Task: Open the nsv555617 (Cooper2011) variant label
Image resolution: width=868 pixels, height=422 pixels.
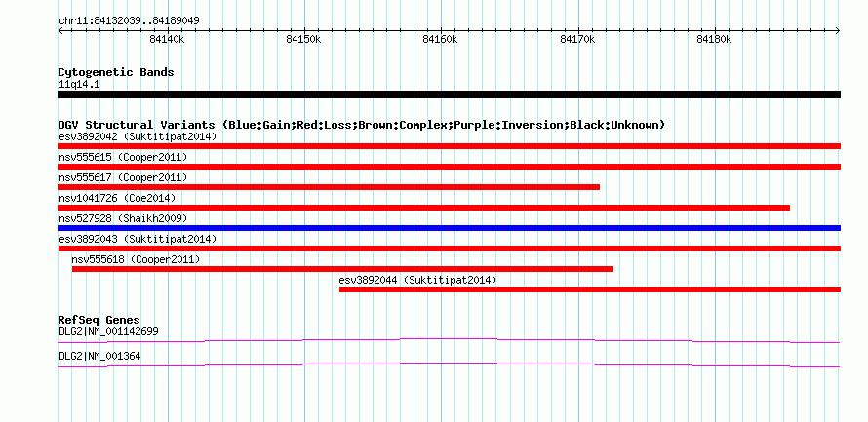Action: point(123,177)
